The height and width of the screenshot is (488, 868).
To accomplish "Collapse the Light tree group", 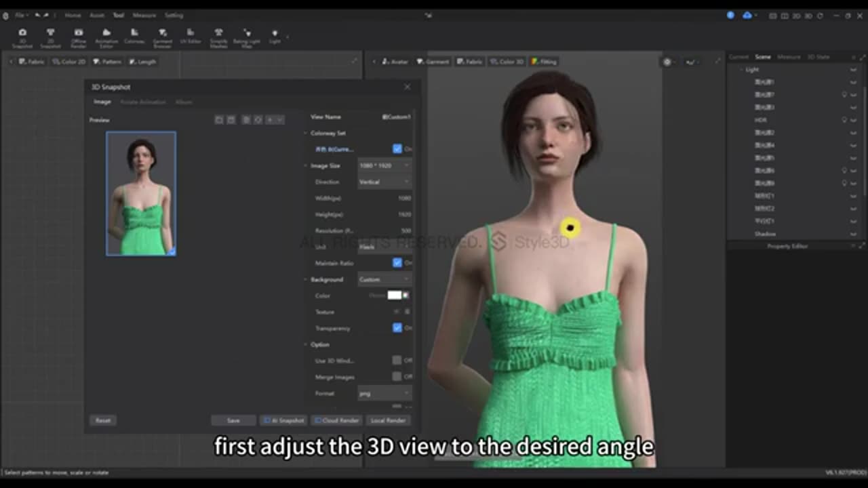I will point(741,70).
